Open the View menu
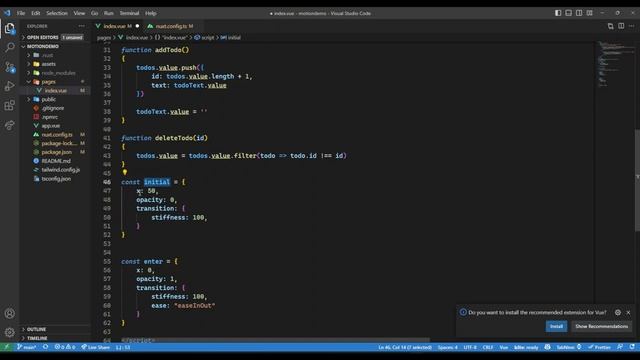 pos(79,13)
